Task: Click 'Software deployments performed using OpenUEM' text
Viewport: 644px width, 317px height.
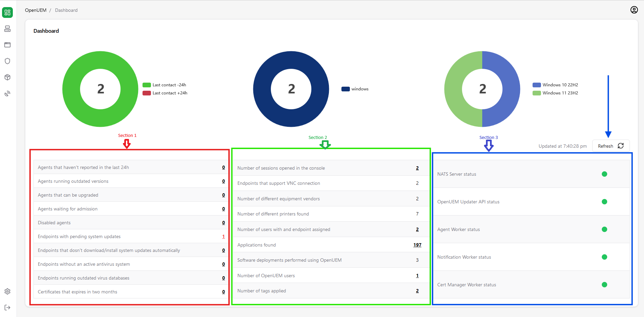Action: [289, 260]
